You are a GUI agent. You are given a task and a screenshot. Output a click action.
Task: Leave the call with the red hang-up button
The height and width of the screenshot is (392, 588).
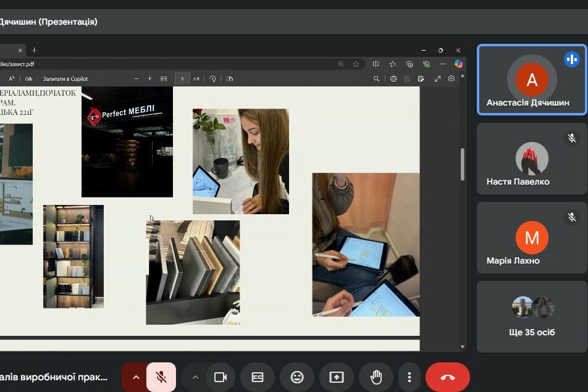pos(447,377)
